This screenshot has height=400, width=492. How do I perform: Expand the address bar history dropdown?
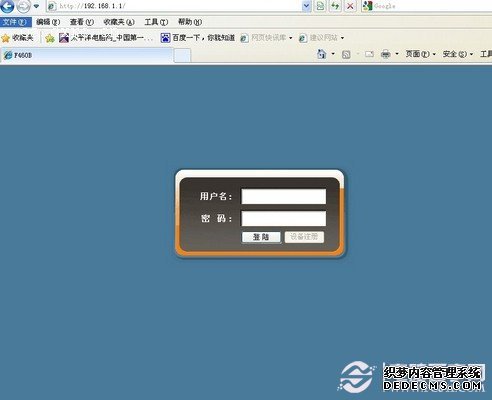pyautogui.click(x=306, y=6)
